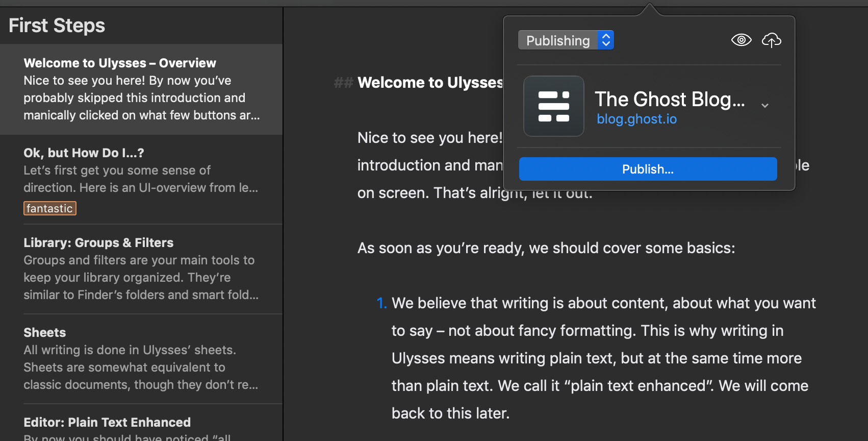Click the 'We believe that writing' list text

[603, 303]
